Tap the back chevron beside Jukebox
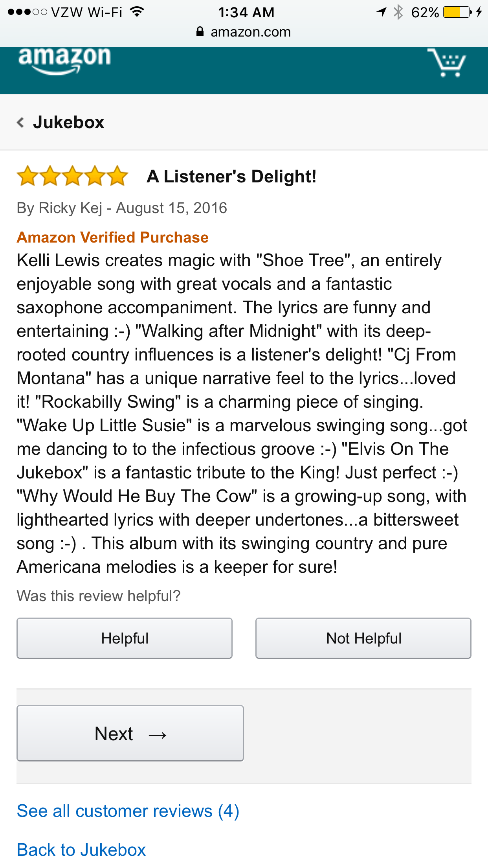The height and width of the screenshot is (868, 488). 21,123
